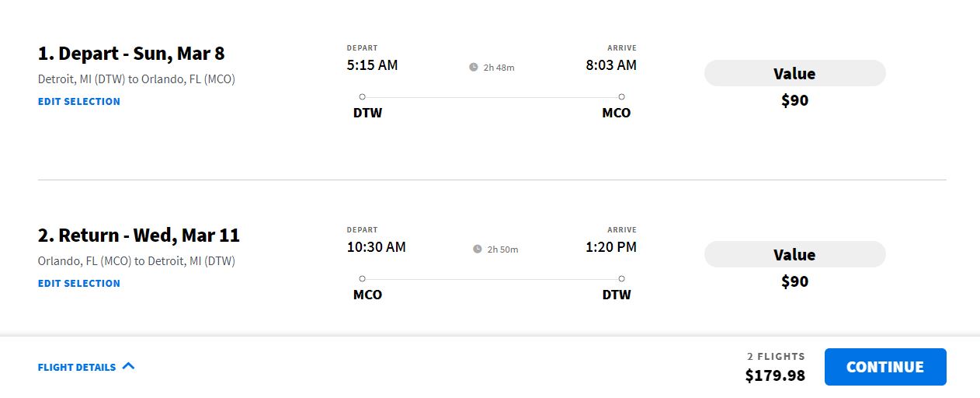This screenshot has height=398, width=980.
Task: Select the Value fare badge on return flight
Action: tap(794, 255)
